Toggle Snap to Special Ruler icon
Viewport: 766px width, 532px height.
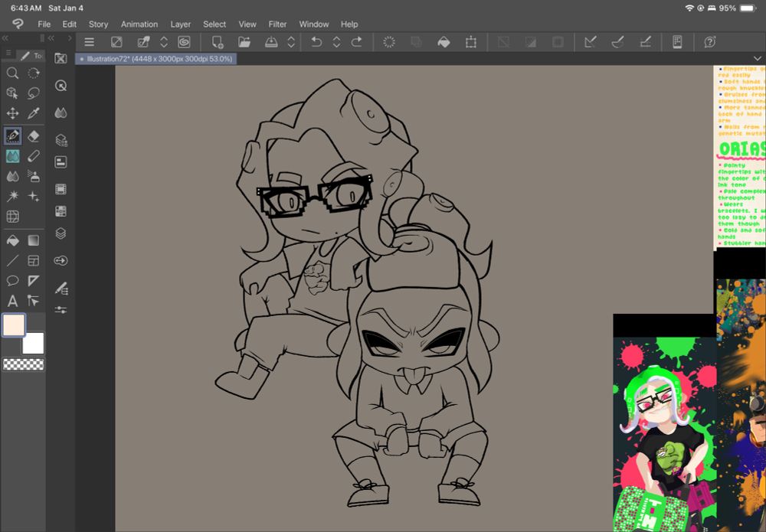tap(618, 42)
